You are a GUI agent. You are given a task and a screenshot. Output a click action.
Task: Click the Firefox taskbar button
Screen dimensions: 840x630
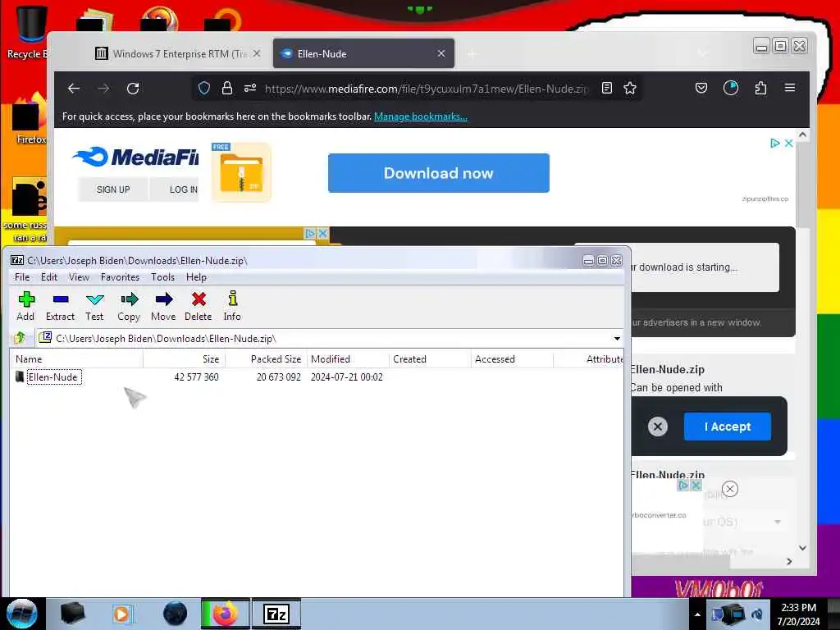226,614
